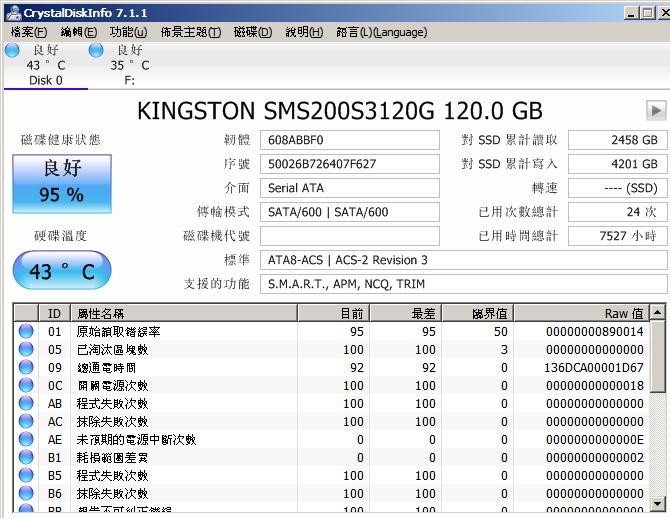Sort by the 最差 column header
The width and height of the screenshot is (670, 518).
point(406,313)
